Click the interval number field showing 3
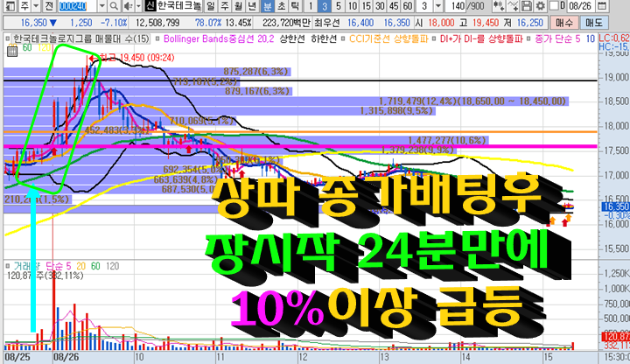This screenshot has height=364, width=630. pyautogui.click(x=424, y=6)
